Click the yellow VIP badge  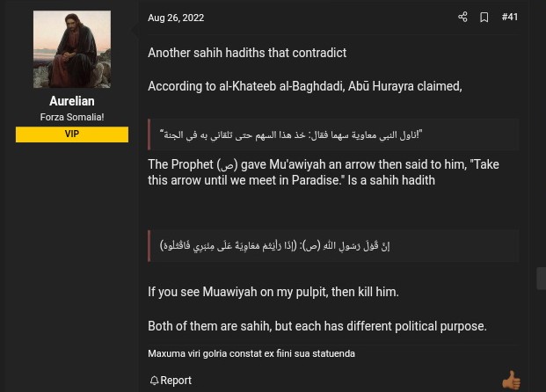click(x=72, y=134)
